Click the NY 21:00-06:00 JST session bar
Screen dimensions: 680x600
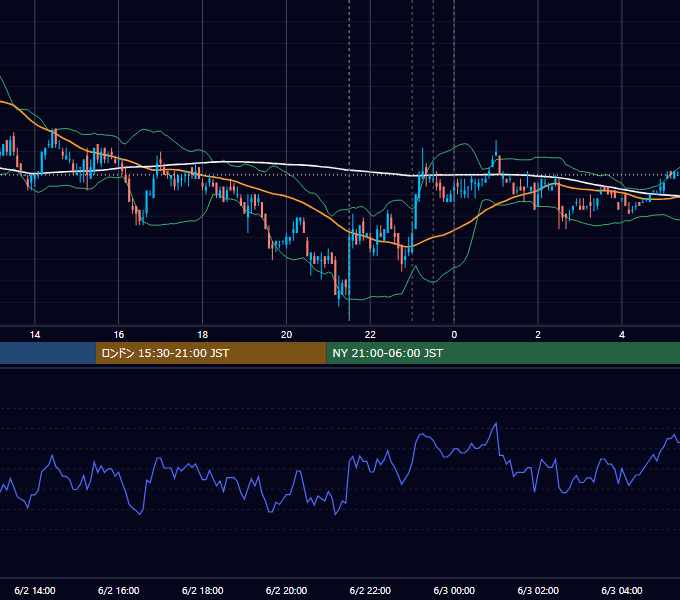[503, 353]
